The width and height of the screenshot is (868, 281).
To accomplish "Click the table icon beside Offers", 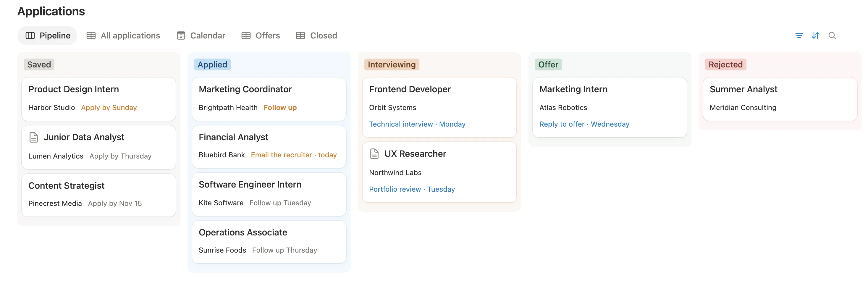I will (246, 35).
